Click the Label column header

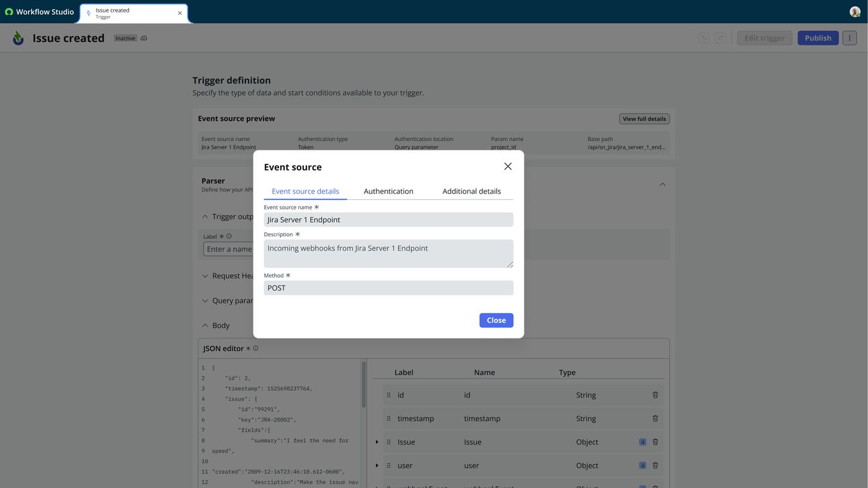click(x=404, y=373)
